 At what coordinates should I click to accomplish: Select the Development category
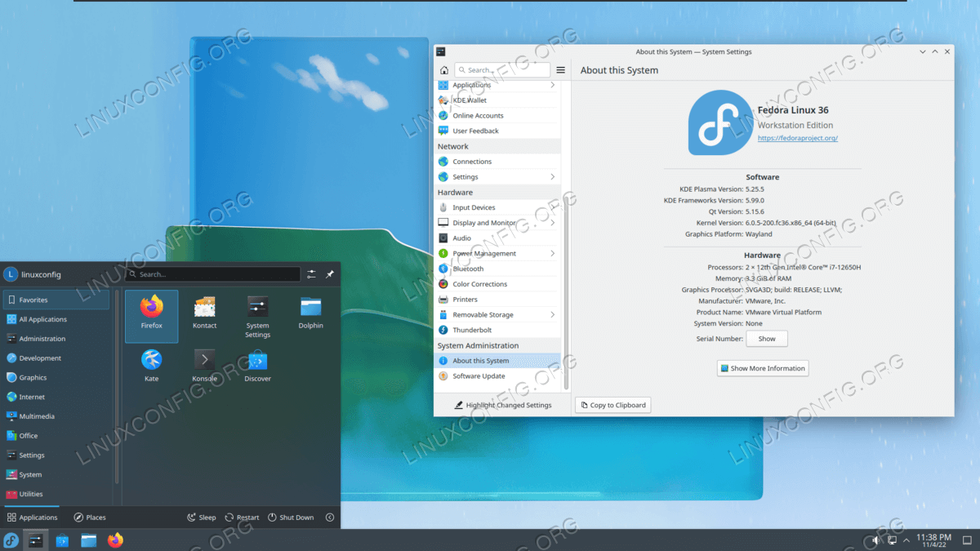56,358
